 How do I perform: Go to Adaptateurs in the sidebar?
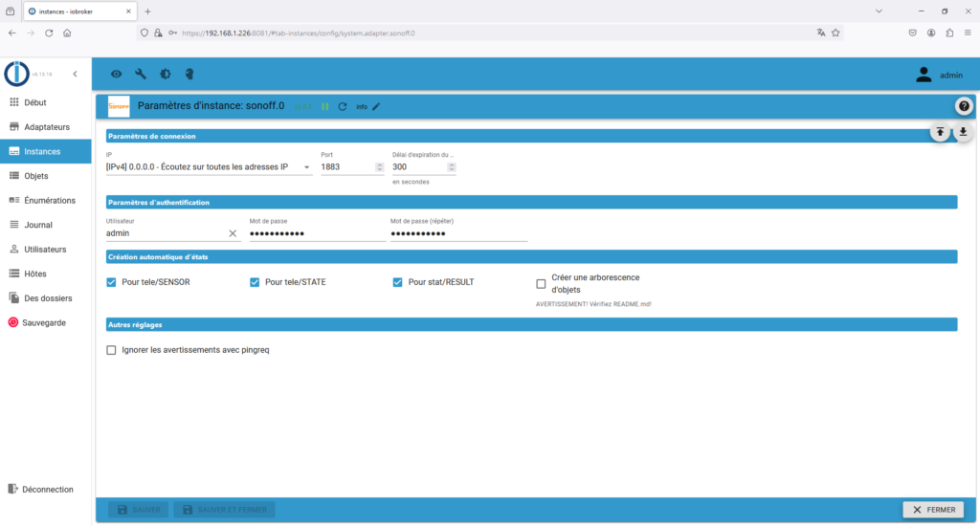click(x=47, y=126)
